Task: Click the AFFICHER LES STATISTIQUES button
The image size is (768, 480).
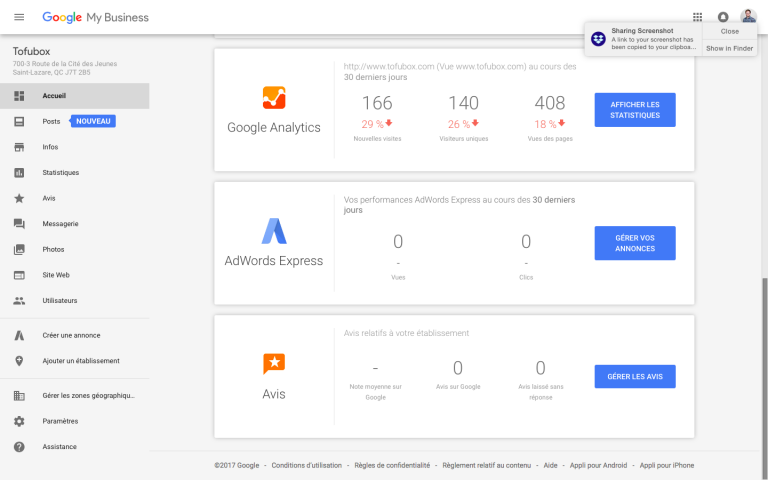Action: tap(635, 110)
